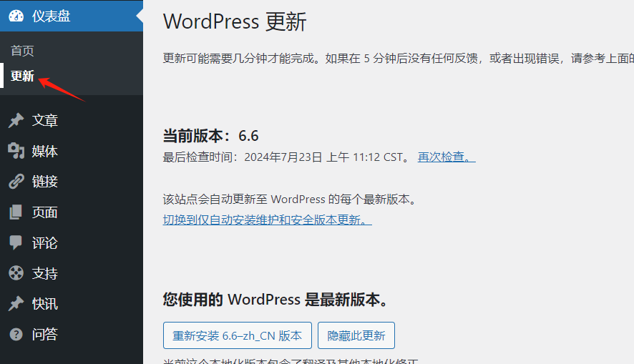Click the WordPress 更新 page heading
This screenshot has height=364, width=634.
pyautogui.click(x=235, y=21)
